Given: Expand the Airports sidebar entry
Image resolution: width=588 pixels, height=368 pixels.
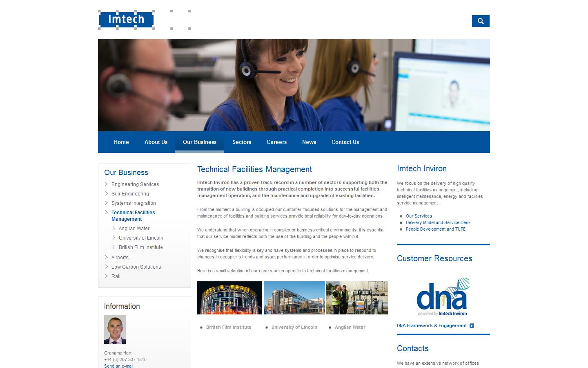Looking at the screenshot, I should coord(120,257).
